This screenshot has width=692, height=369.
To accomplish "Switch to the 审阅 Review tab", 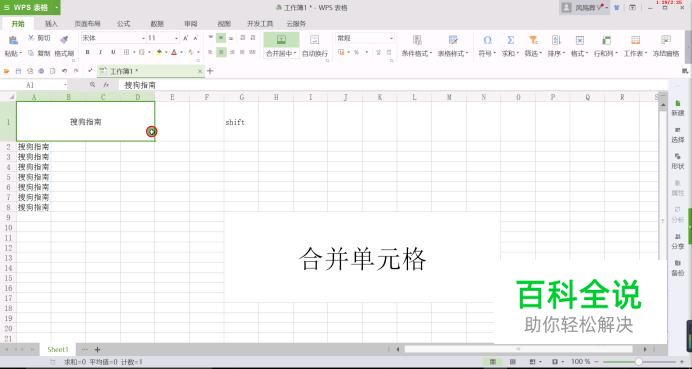I will pyautogui.click(x=191, y=23).
